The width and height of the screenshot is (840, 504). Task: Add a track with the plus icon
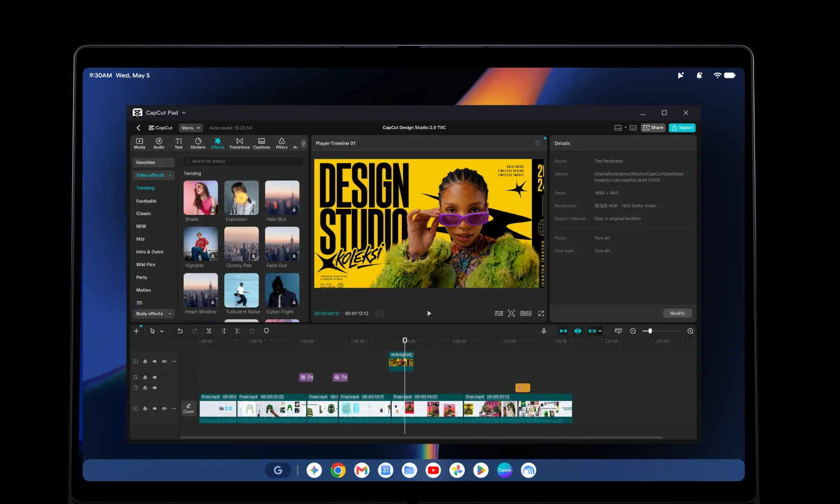137,331
